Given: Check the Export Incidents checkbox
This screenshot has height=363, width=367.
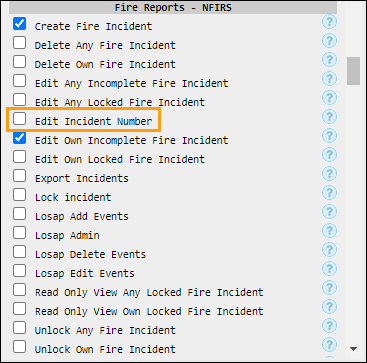Looking at the screenshot, I should 20,176.
